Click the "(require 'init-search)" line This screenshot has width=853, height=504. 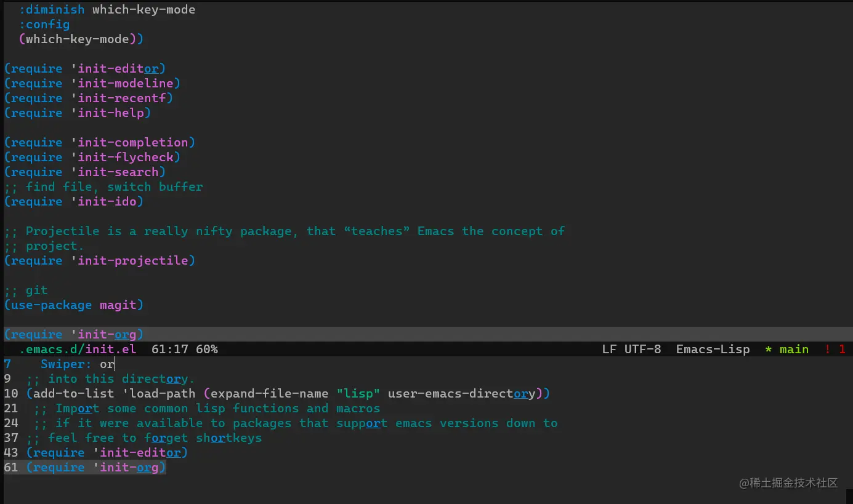[85, 172]
